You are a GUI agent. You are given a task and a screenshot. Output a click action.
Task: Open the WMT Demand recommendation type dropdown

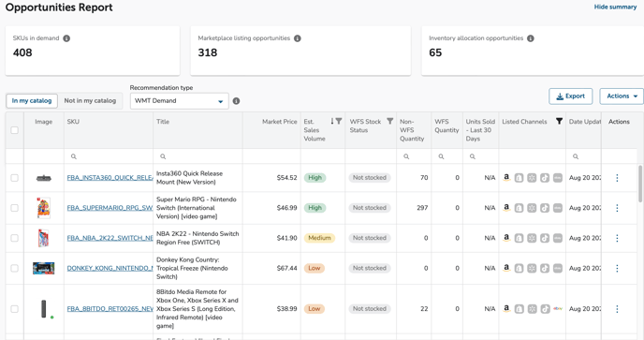coord(180,101)
